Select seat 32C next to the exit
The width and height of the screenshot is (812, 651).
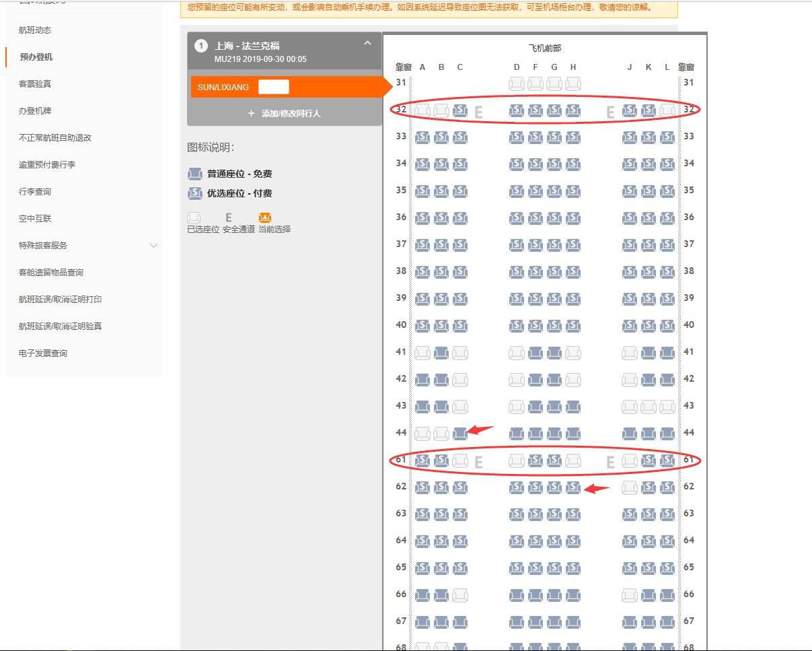[x=460, y=110]
